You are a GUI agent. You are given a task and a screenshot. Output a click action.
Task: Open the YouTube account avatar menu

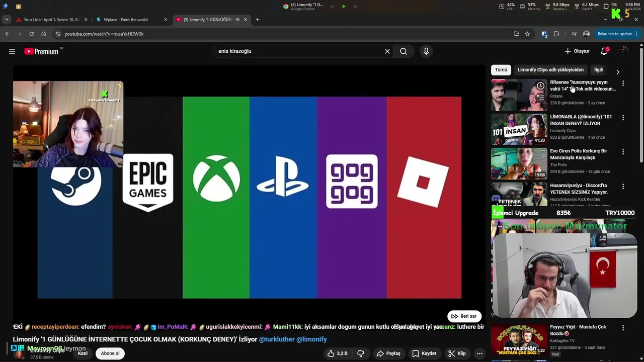tap(623, 51)
